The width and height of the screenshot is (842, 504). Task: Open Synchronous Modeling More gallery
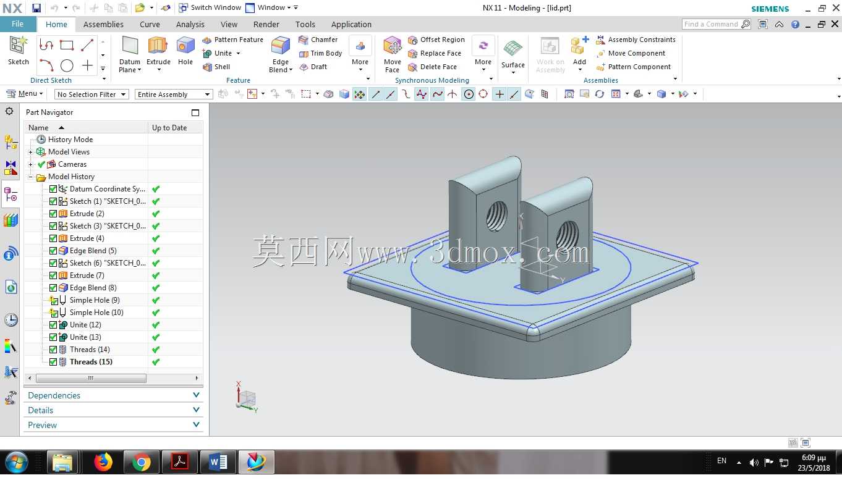[x=483, y=54]
